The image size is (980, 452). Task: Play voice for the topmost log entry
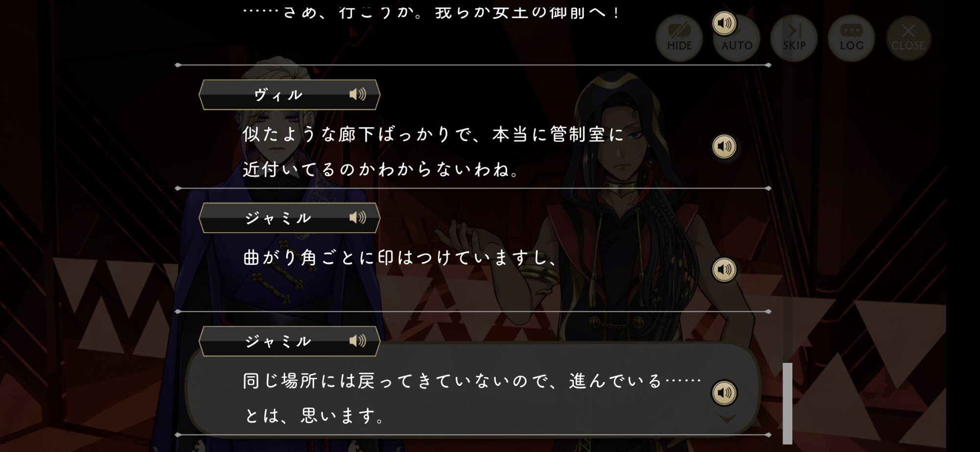[724, 23]
